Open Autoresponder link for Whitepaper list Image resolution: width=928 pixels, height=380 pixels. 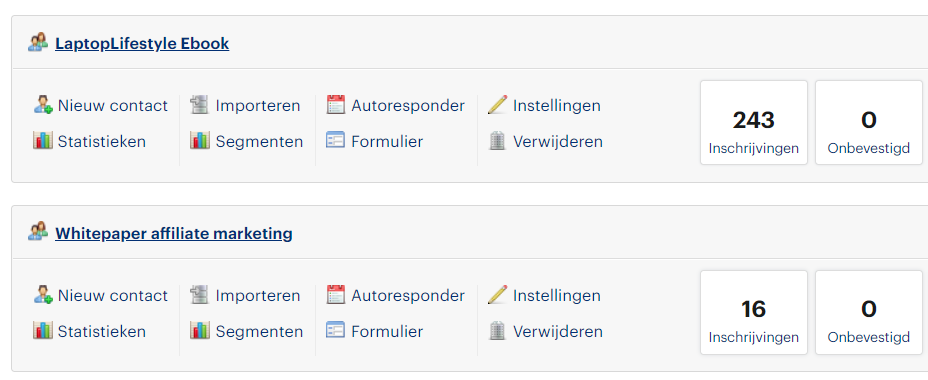click(x=408, y=295)
